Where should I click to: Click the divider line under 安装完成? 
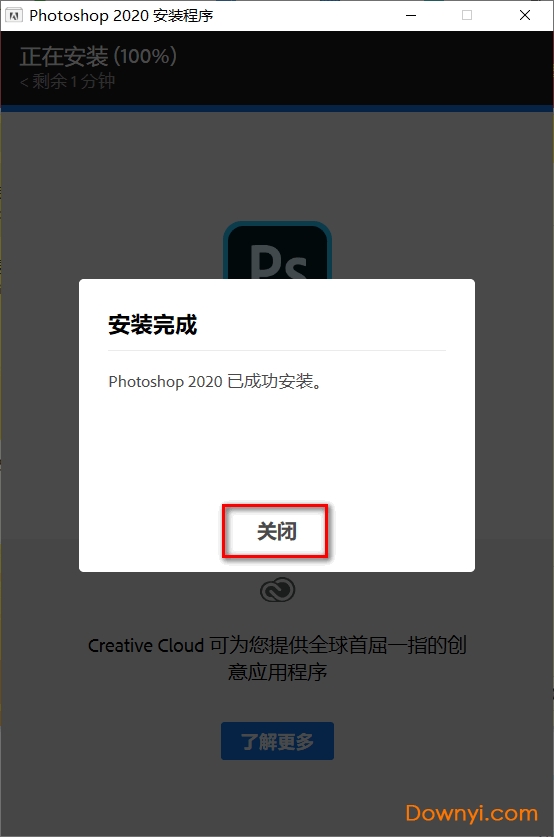(x=277, y=350)
